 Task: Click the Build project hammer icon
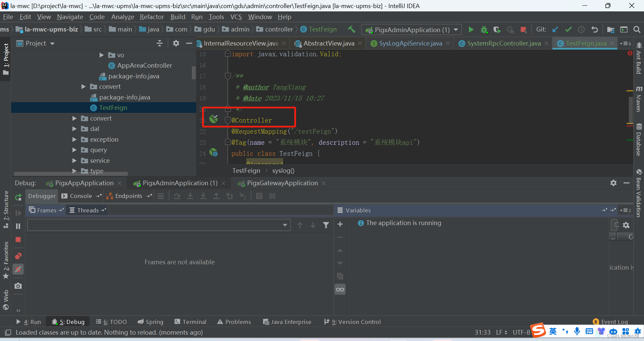click(352, 29)
